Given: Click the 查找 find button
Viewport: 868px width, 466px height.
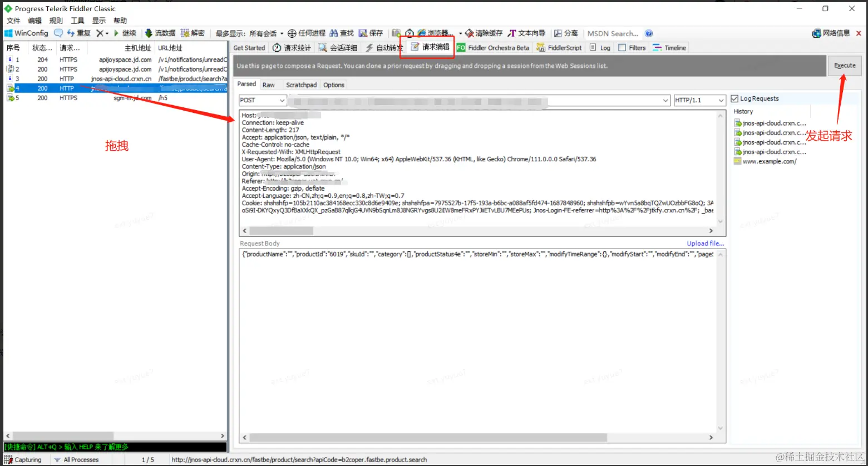Looking at the screenshot, I should pyautogui.click(x=342, y=33).
